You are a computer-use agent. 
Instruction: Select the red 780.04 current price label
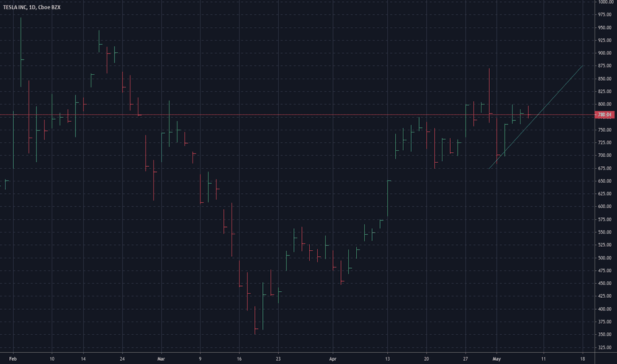coord(604,115)
